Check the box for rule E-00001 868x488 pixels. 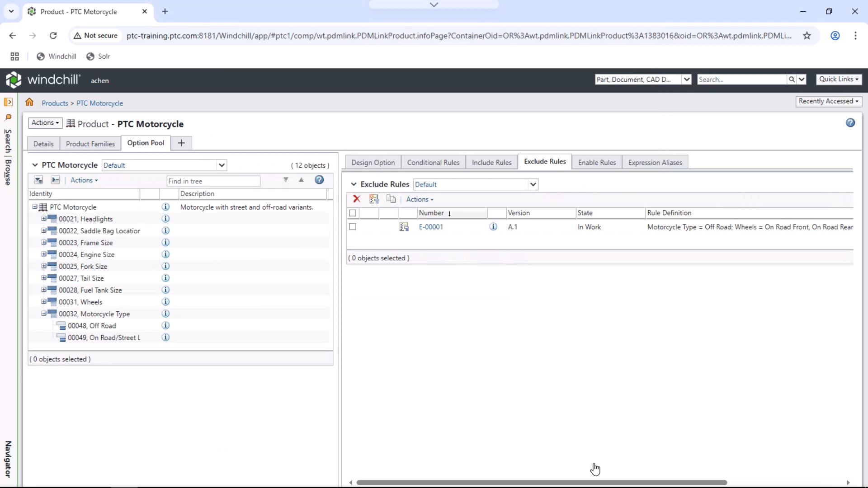pos(353,226)
